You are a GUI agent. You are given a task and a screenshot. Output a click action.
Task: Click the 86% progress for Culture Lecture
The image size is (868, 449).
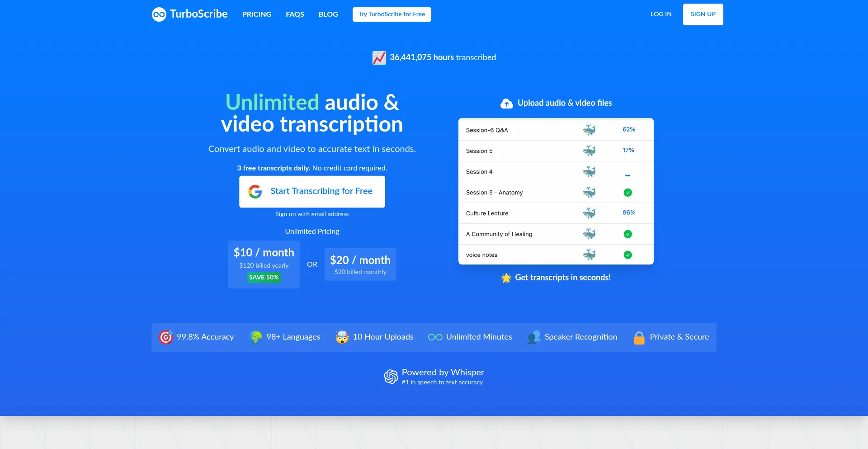coord(629,213)
